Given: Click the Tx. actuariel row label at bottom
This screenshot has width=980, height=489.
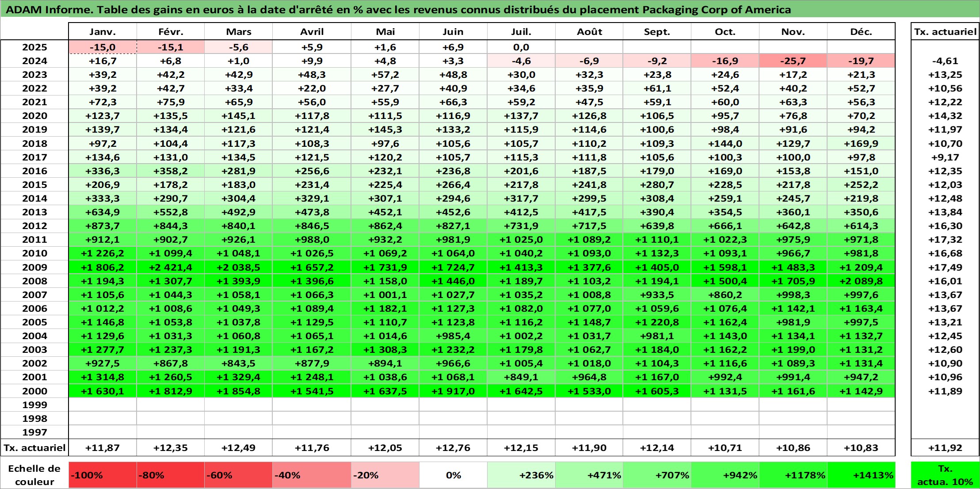Looking at the screenshot, I should 34,448.
